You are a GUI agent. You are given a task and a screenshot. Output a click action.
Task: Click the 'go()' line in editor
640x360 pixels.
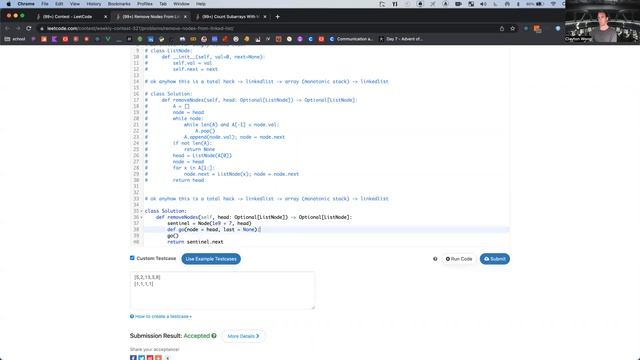click(173, 236)
